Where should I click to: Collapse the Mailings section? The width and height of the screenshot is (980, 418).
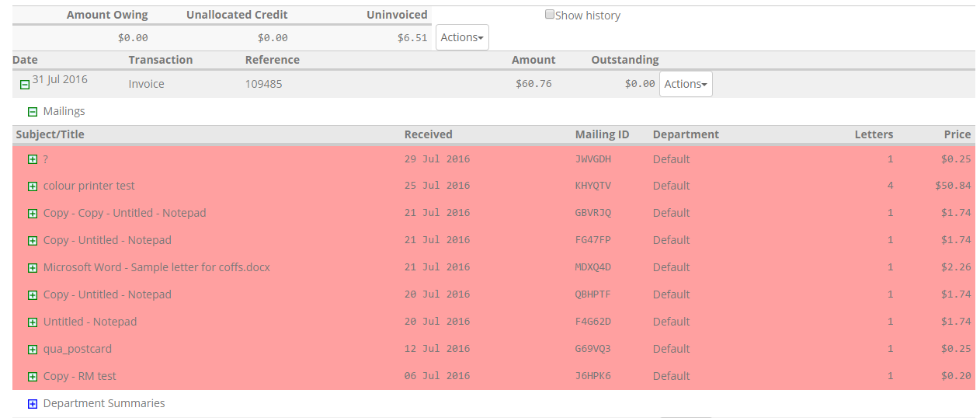point(33,112)
